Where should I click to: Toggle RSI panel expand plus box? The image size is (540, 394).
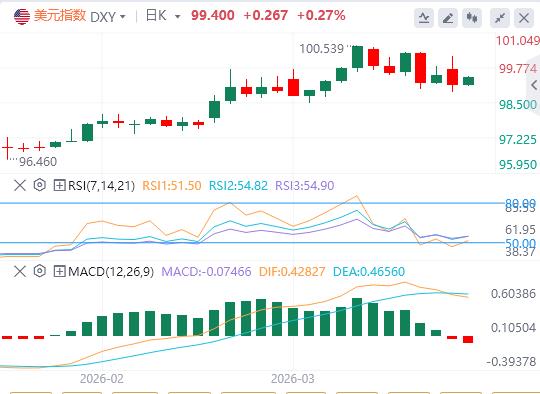click(59, 185)
